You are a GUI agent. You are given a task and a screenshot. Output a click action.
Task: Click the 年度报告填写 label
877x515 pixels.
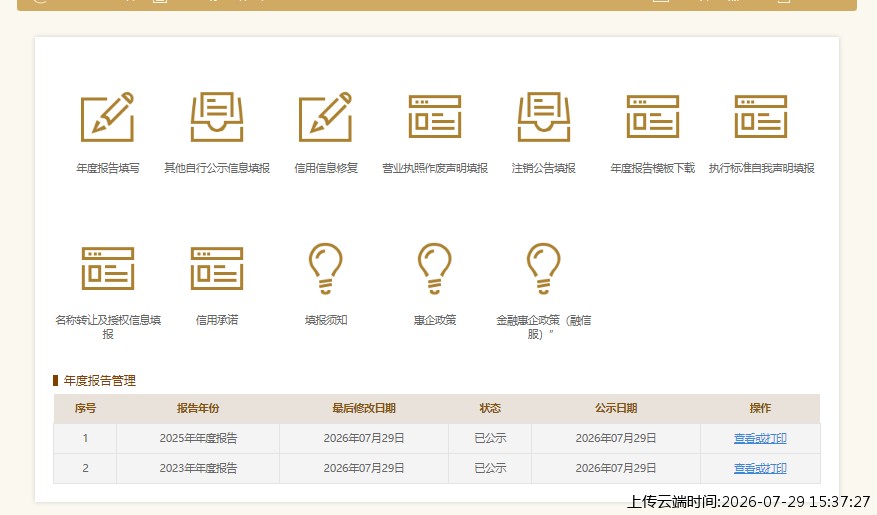[107, 168]
